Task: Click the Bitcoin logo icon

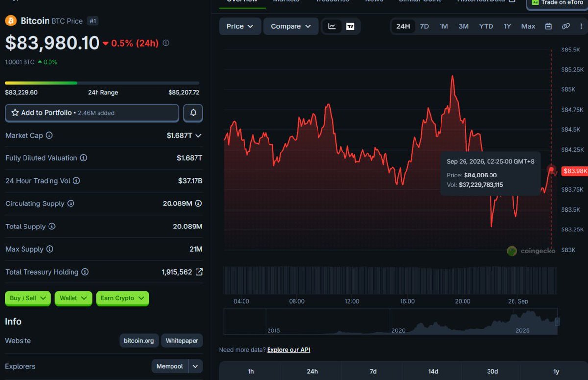Action: point(11,21)
